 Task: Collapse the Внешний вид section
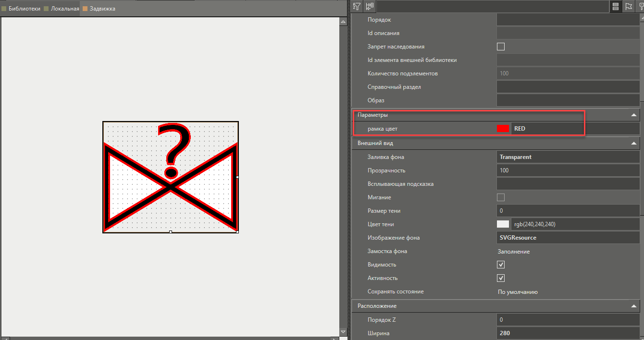click(x=633, y=143)
